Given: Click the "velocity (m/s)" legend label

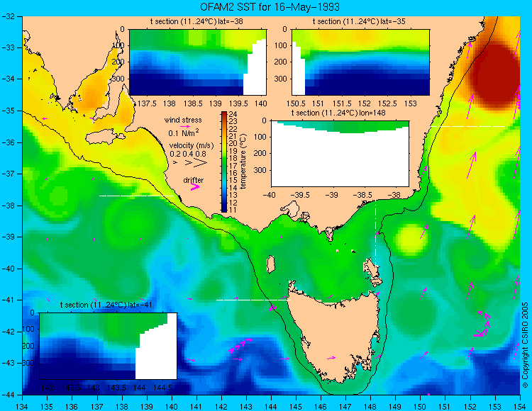Looking at the screenshot, I should pos(192,146).
